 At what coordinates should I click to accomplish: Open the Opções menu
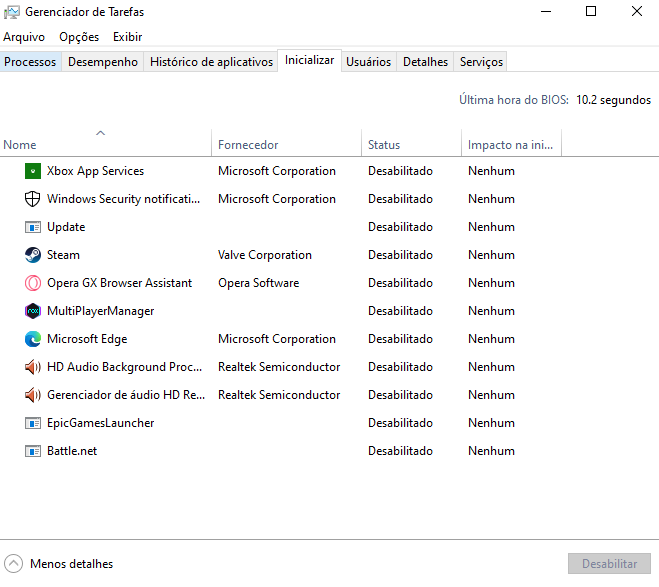point(79,37)
